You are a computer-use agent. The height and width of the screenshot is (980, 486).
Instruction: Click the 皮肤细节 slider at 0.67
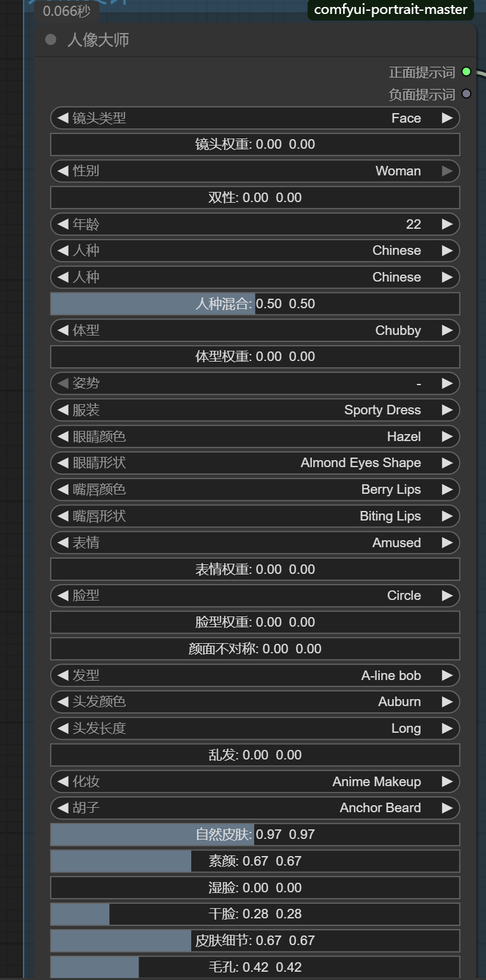[x=255, y=941]
